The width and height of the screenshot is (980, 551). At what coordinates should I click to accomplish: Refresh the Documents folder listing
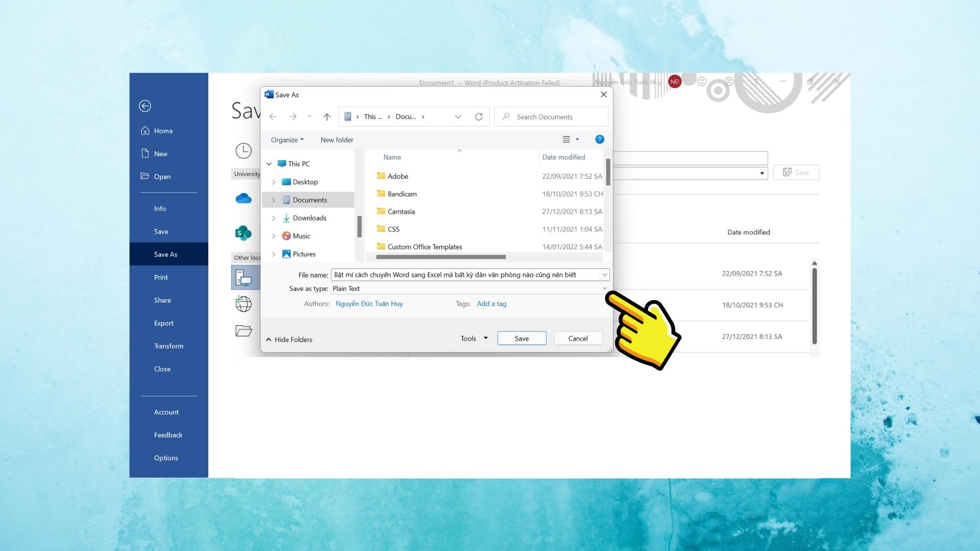pyautogui.click(x=479, y=117)
